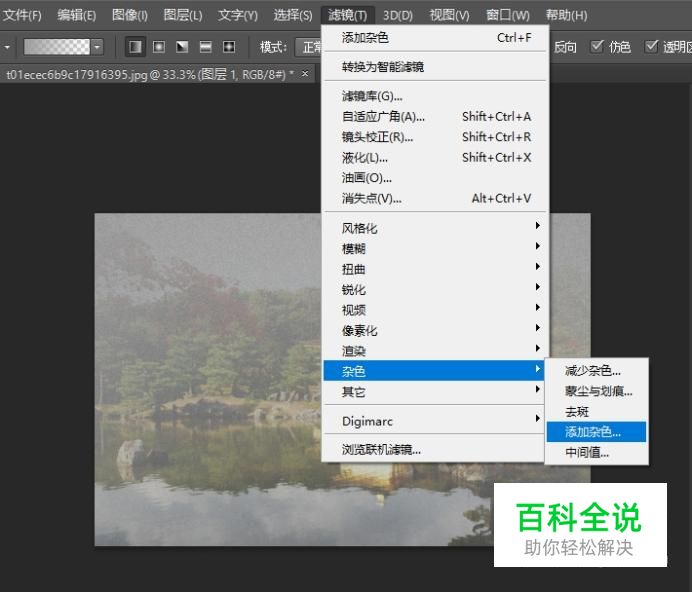Open the 视图(V) menu
The image size is (692, 592).
click(x=449, y=15)
